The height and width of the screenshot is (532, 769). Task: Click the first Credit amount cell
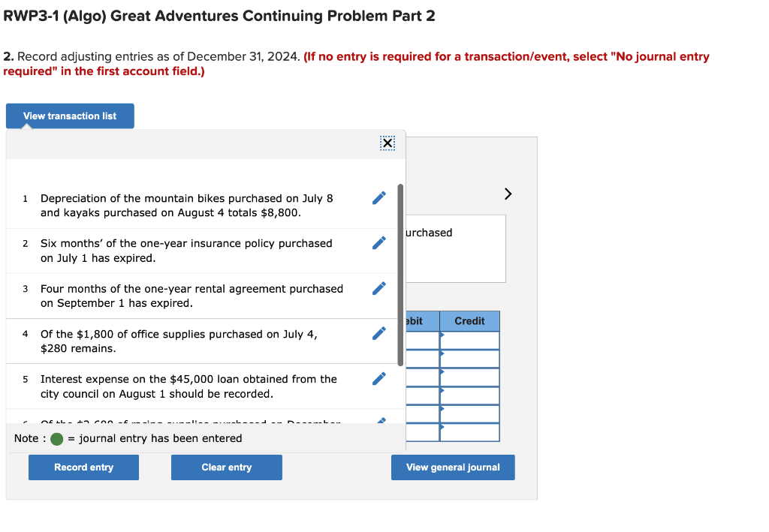tap(469, 341)
